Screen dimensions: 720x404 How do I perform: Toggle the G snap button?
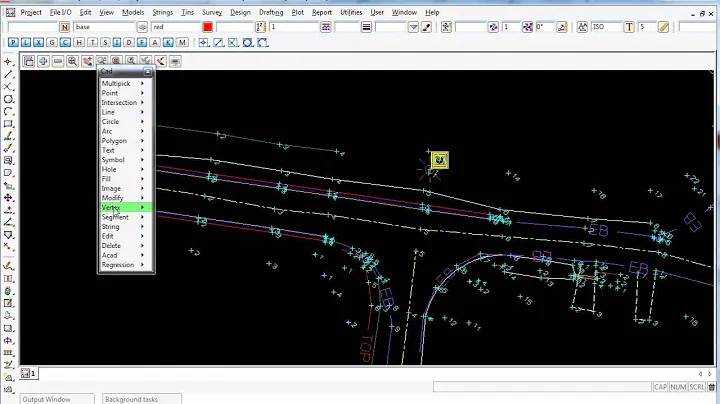click(x=52, y=43)
